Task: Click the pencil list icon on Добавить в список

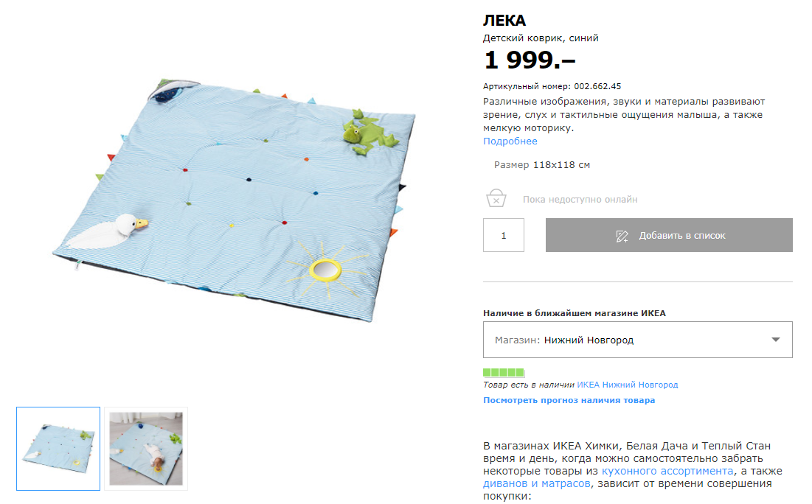Action: [x=622, y=236]
